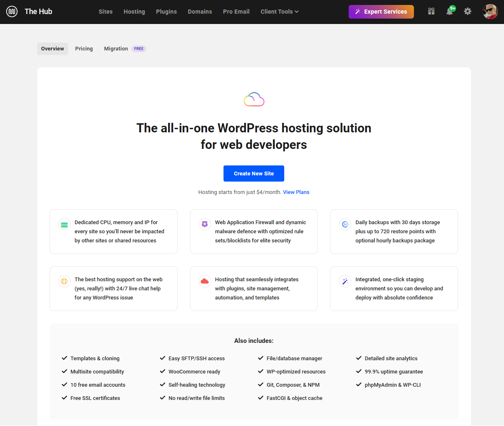
Task: Click the dedicated CPU feature card icon
Action: (x=64, y=224)
